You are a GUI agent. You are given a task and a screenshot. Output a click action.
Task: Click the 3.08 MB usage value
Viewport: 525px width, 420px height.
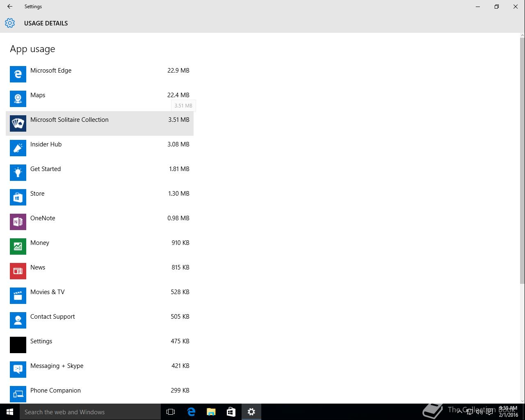[178, 144]
